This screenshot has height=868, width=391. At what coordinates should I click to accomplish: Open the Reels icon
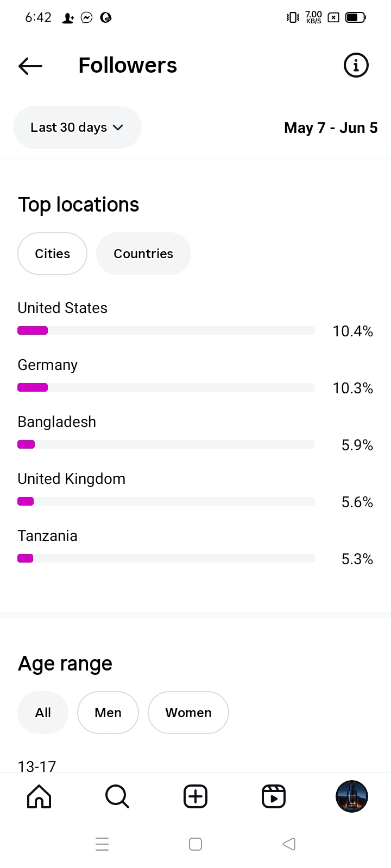coord(274,796)
